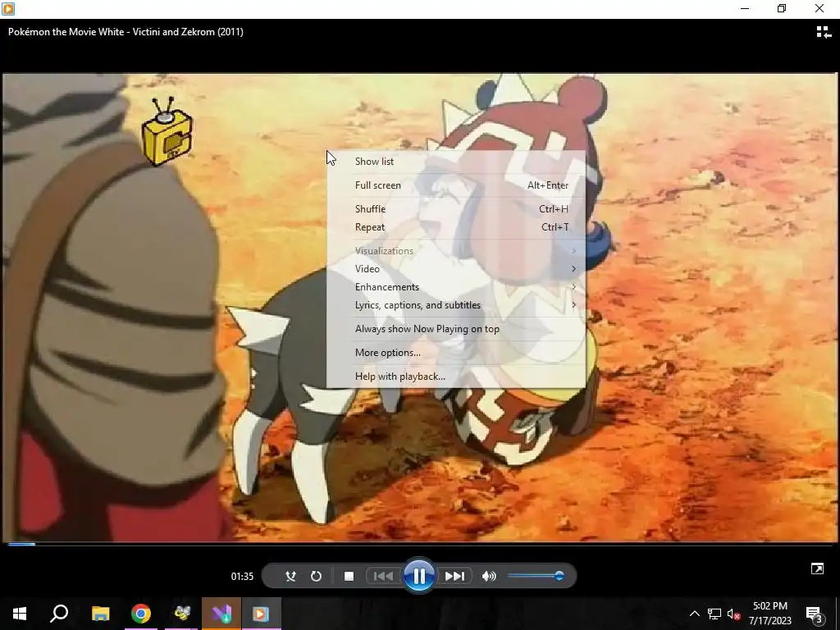Go to previous track

coord(382,577)
